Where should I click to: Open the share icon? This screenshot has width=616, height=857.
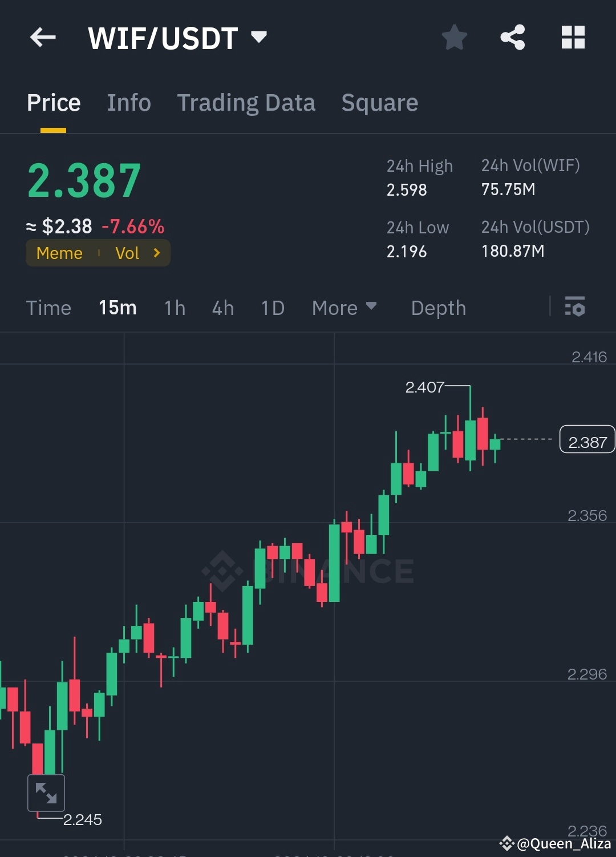click(x=513, y=37)
